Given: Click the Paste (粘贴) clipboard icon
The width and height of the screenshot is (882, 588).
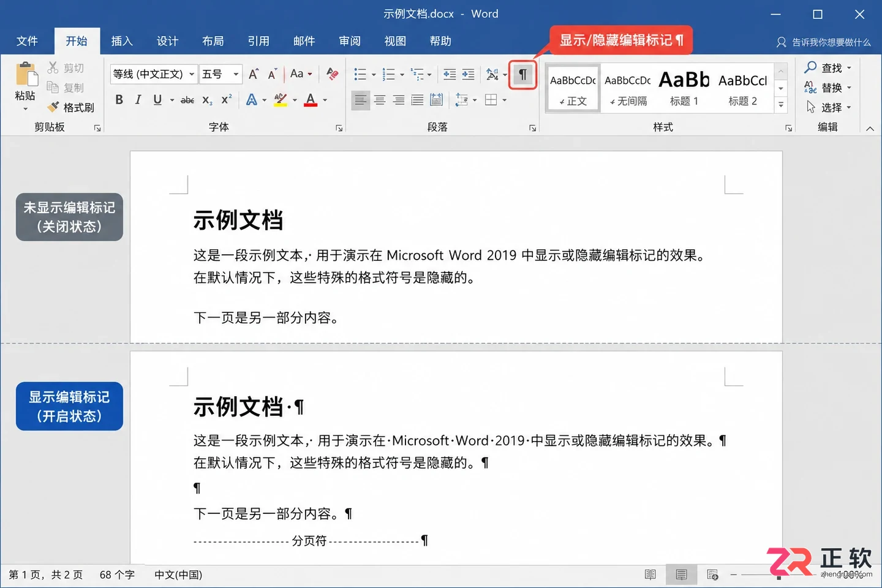Looking at the screenshot, I should pos(26,74).
